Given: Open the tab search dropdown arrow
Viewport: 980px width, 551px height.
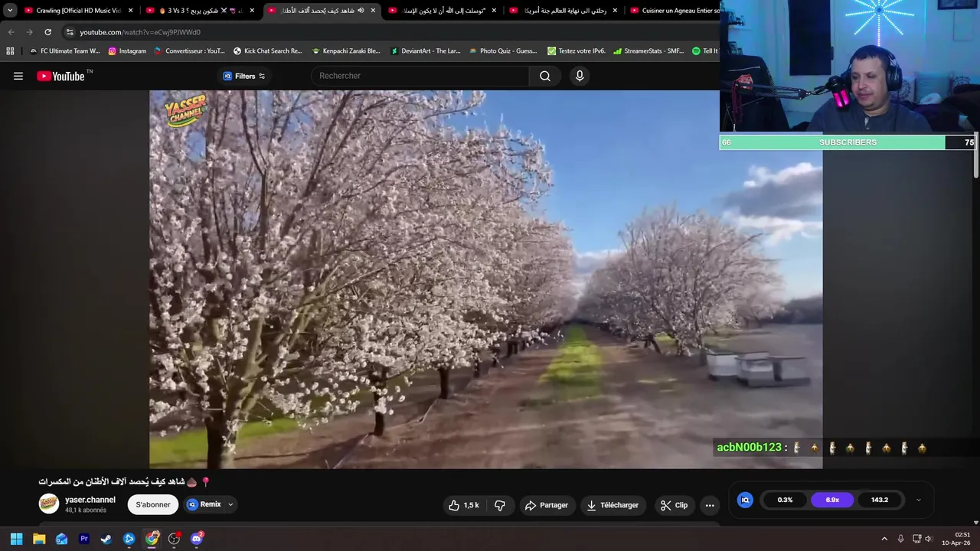Looking at the screenshot, I should 10,11.
